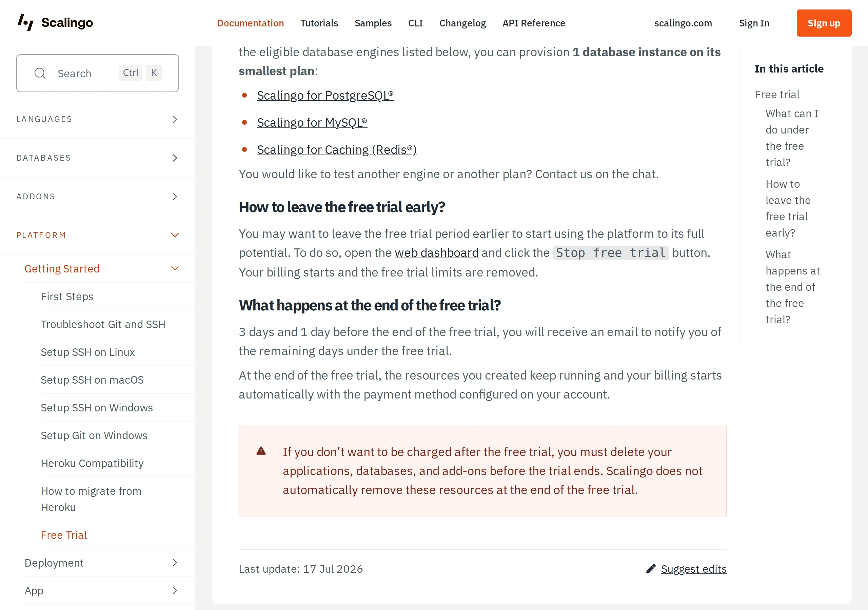Click the pencil icon beside Suggest edits

651,569
